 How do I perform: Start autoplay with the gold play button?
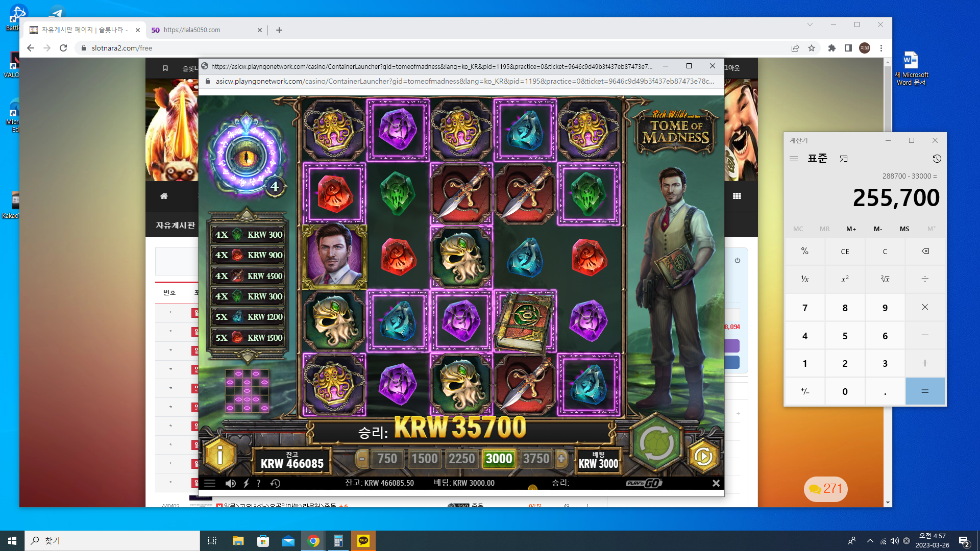pyautogui.click(x=703, y=457)
